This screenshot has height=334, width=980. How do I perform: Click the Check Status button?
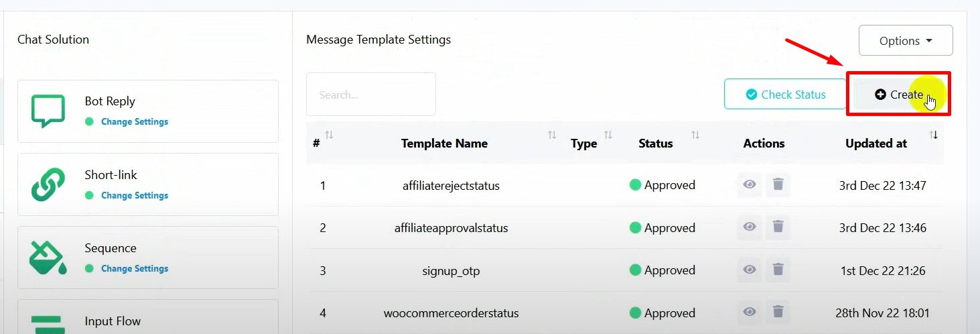785,95
